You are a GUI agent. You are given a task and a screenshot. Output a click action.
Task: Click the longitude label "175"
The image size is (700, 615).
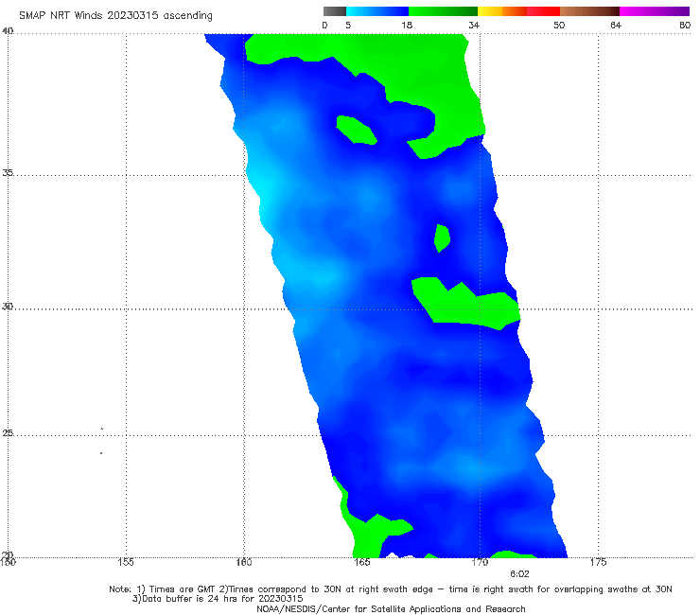[x=598, y=562]
